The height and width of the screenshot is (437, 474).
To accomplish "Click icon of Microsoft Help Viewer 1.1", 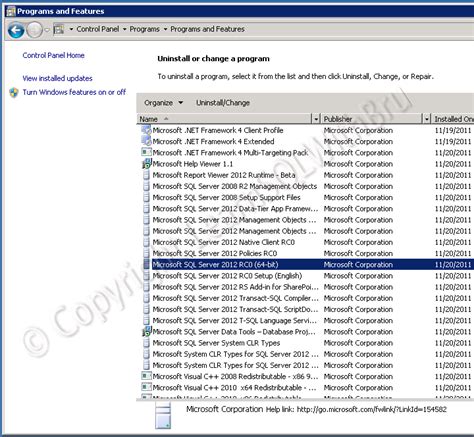I will click(x=146, y=164).
